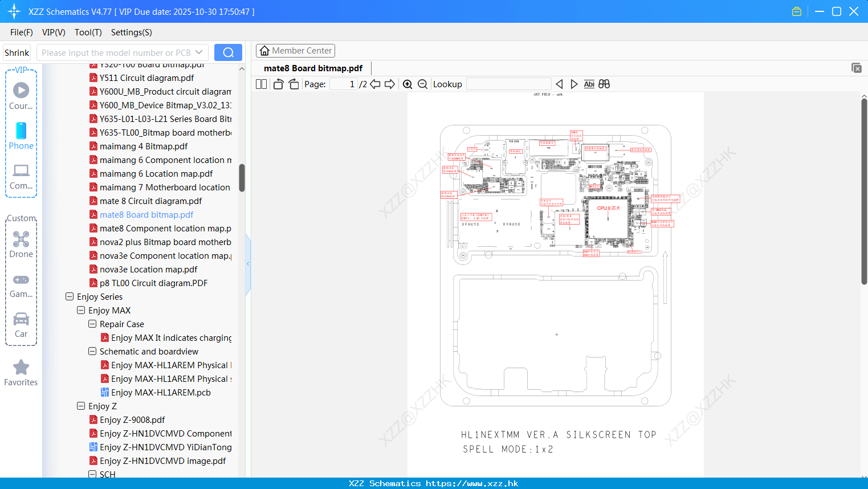
Task: Open Y600U_MB_Product circuit diagram file
Action: pyautogui.click(x=165, y=91)
